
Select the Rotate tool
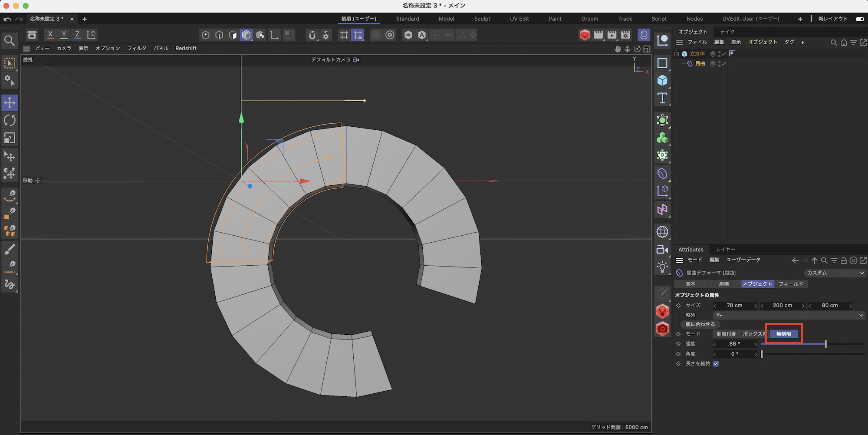click(x=10, y=120)
